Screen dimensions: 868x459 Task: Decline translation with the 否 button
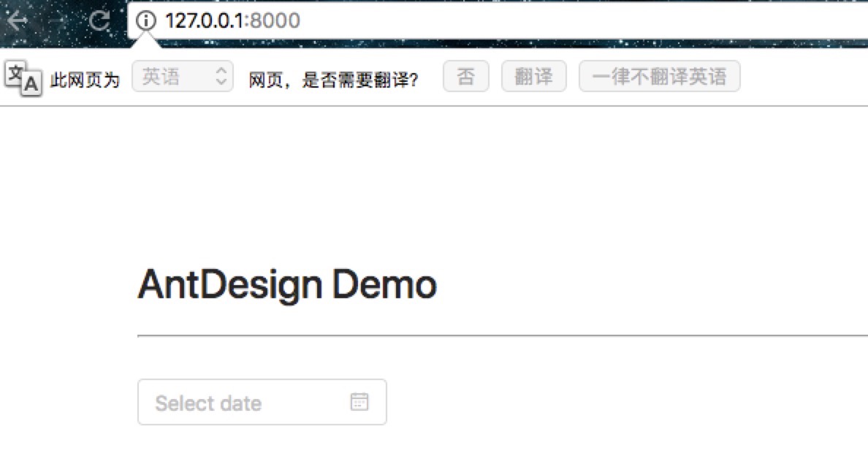click(466, 77)
